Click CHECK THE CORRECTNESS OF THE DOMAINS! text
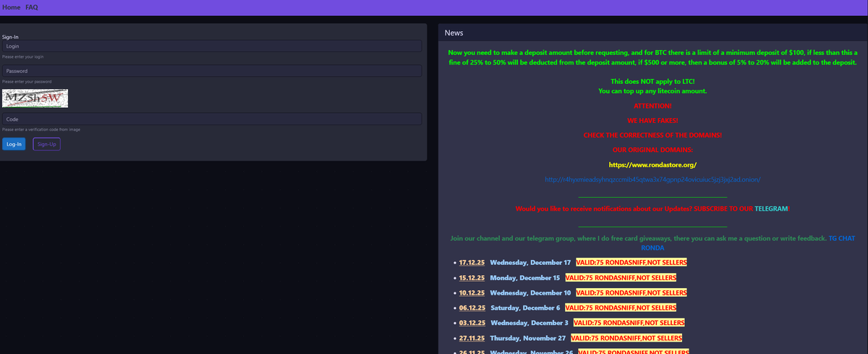 click(x=652, y=135)
